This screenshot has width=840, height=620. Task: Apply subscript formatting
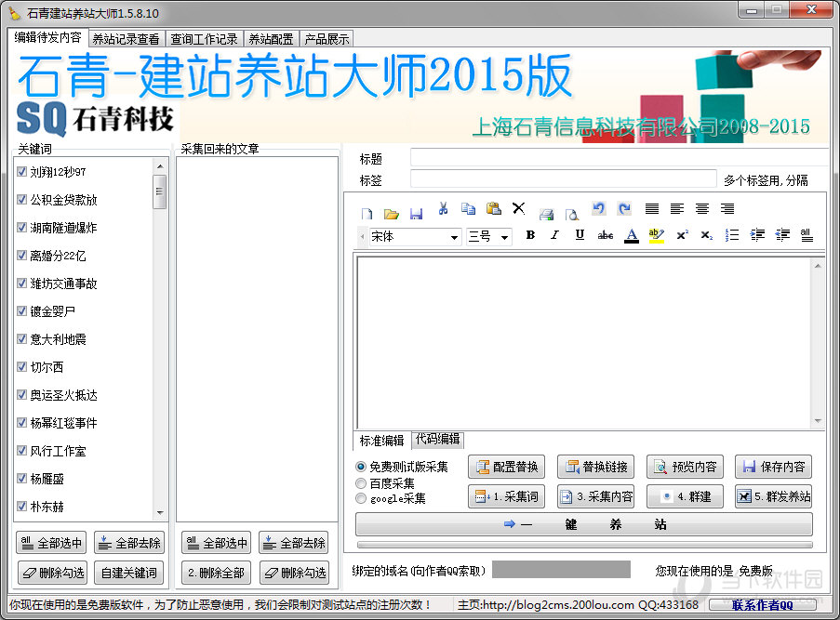click(707, 234)
